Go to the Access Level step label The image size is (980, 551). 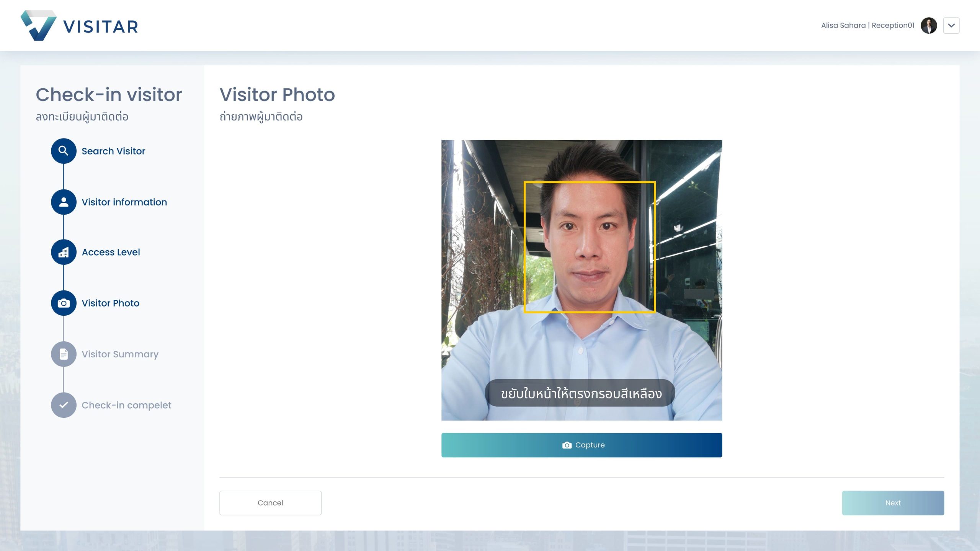111,252
